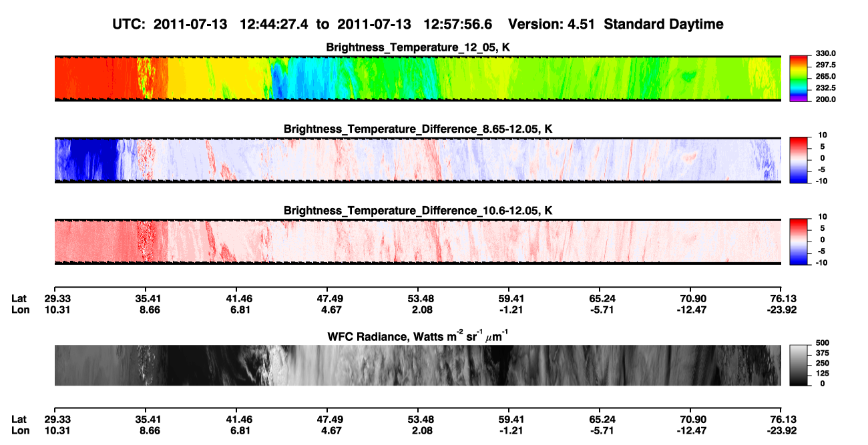Click 41.46 latitude tick above WFC panel
The width and height of the screenshot is (868, 445).
click(x=239, y=298)
